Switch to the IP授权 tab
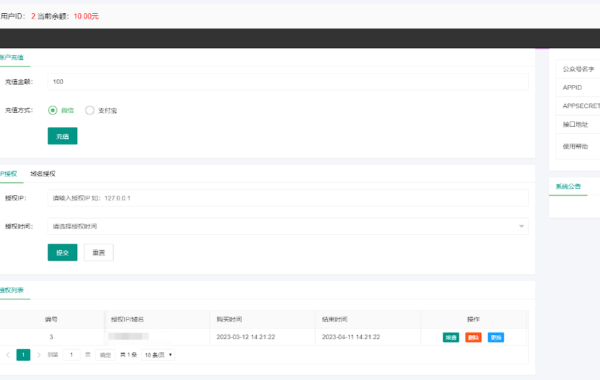Viewport: 600px width, 380px height. (9, 174)
